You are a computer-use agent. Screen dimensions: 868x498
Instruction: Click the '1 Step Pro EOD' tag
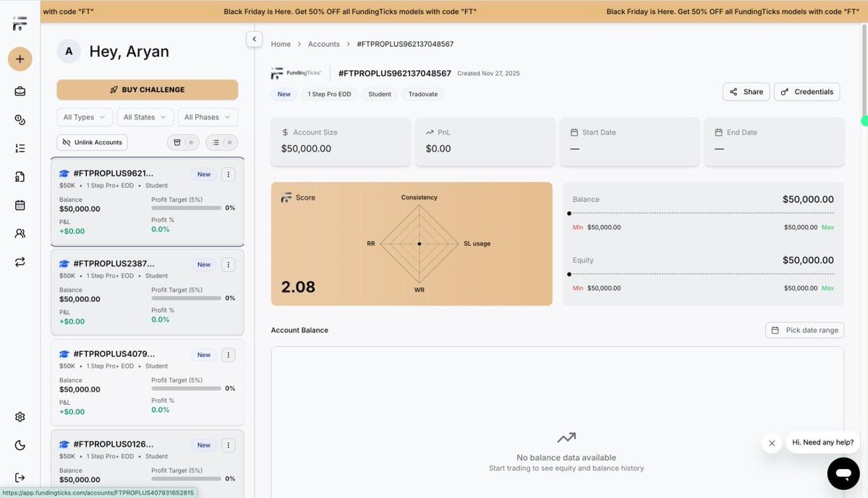pos(330,94)
